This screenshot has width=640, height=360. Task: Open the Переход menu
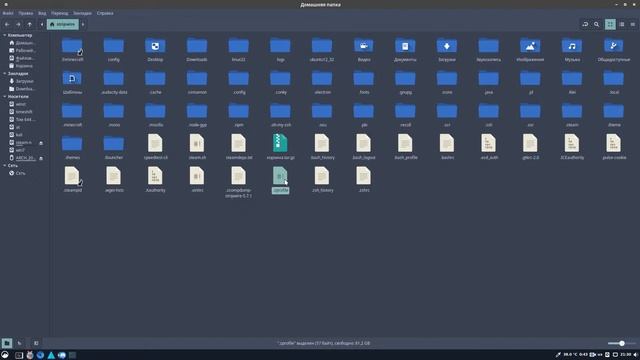pyautogui.click(x=60, y=13)
